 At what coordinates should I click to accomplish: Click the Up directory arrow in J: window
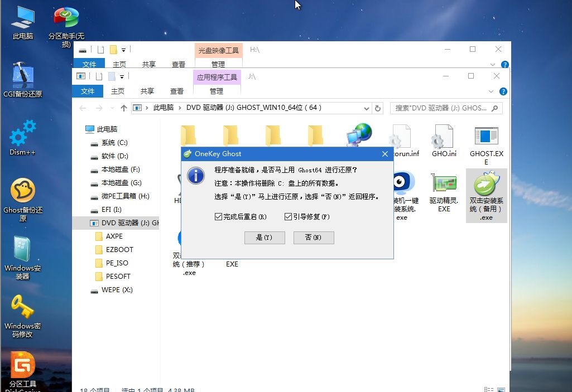tap(124, 108)
